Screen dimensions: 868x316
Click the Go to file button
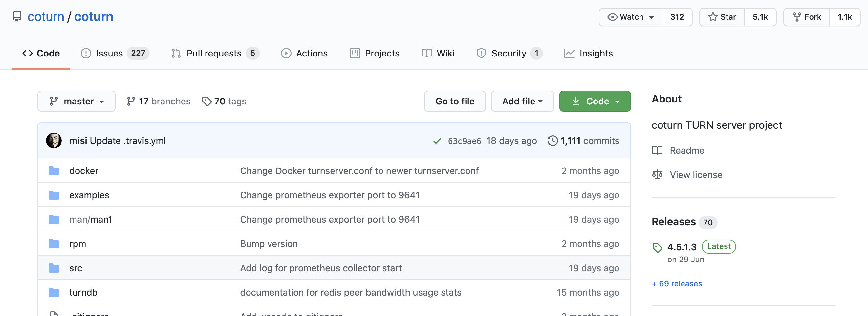click(455, 101)
